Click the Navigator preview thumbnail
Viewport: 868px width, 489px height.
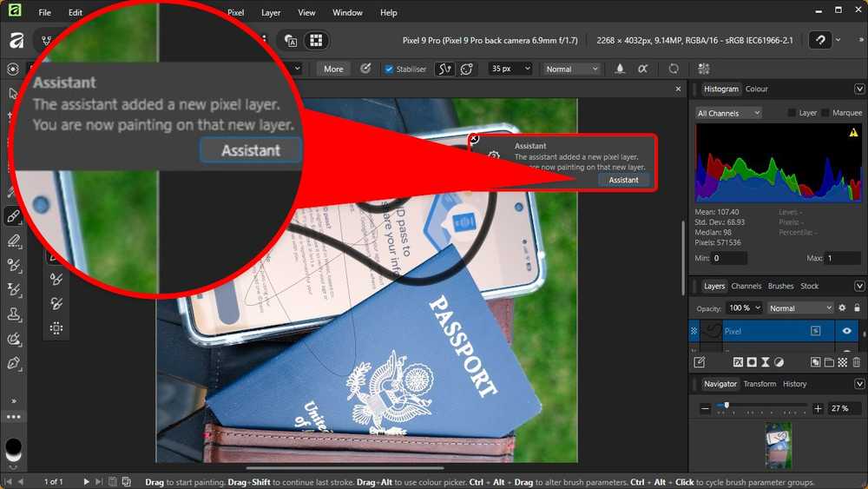click(779, 446)
